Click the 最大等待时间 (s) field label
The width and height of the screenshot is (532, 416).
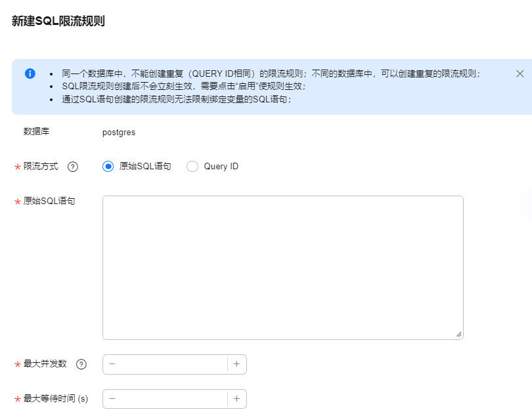56,398
